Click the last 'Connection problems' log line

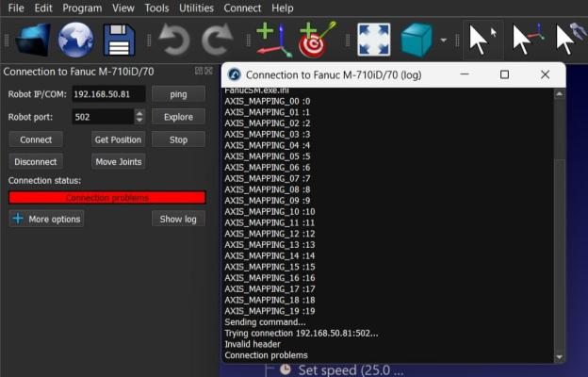click(267, 355)
